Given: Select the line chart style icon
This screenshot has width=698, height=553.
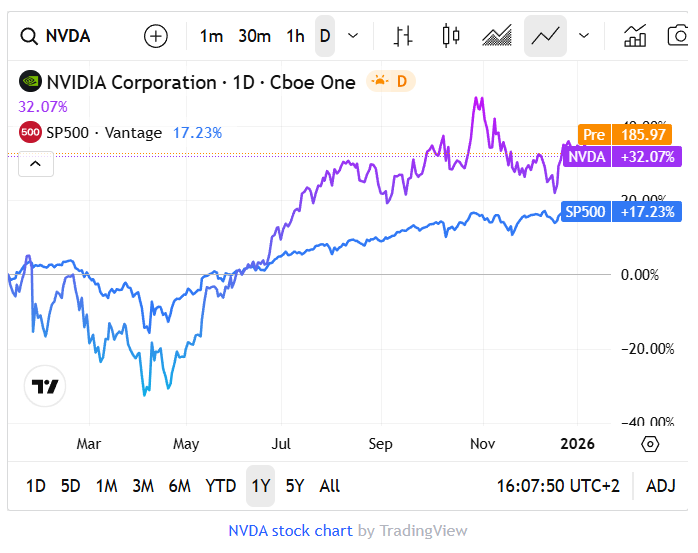Looking at the screenshot, I should coord(545,36).
